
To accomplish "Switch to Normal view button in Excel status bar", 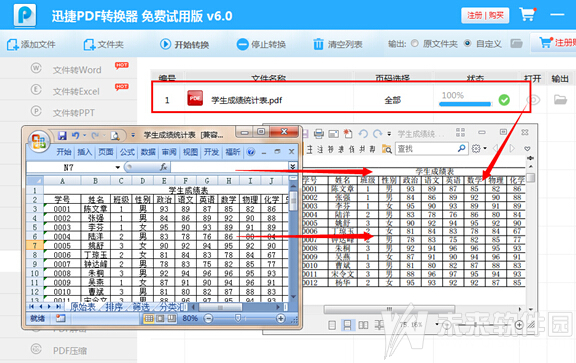I will point(148,319).
